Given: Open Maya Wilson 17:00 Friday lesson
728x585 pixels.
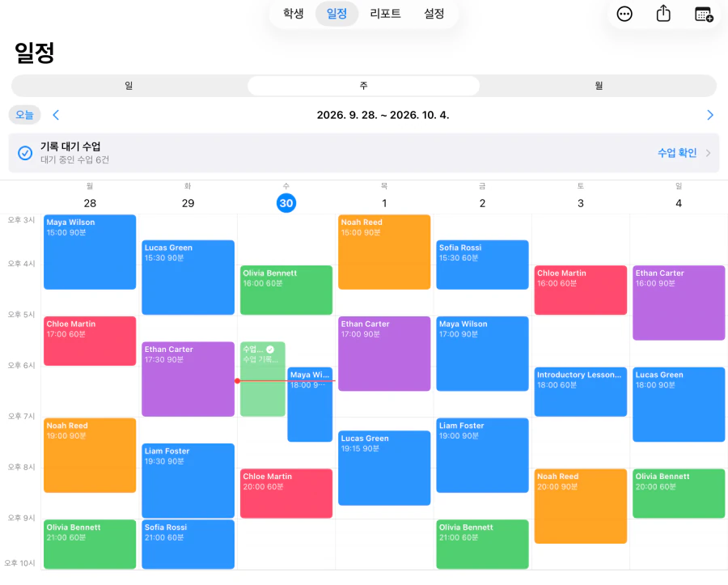Looking at the screenshot, I should tap(482, 354).
